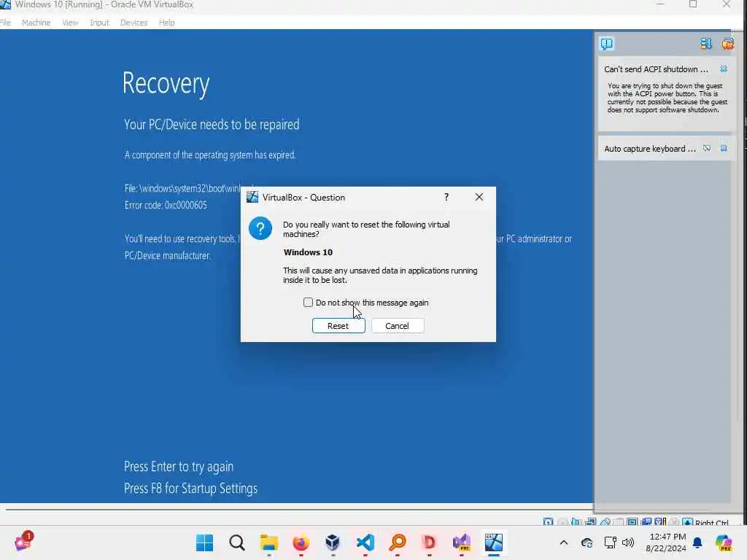Switch to Firefox in the taskbar
Image resolution: width=747 pixels, height=560 pixels.
301,542
